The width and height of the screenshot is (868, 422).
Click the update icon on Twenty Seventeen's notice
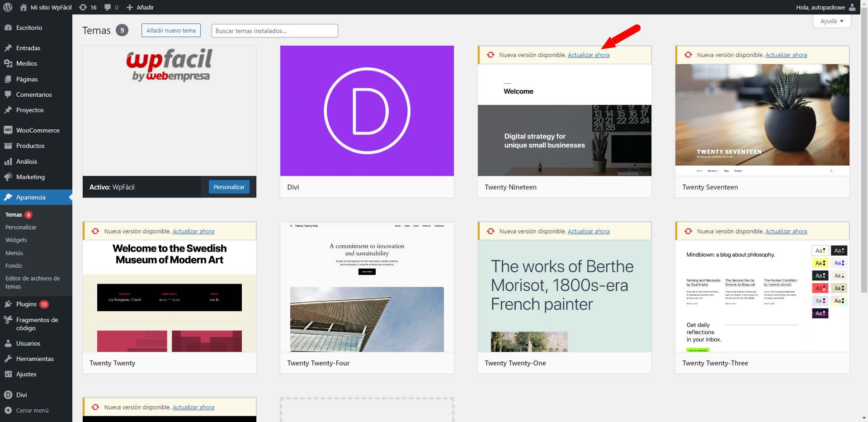point(688,55)
